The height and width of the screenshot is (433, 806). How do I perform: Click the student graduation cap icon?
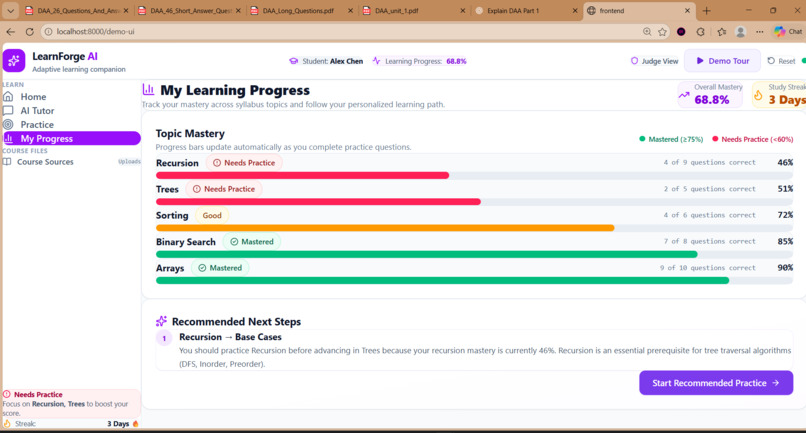point(294,61)
